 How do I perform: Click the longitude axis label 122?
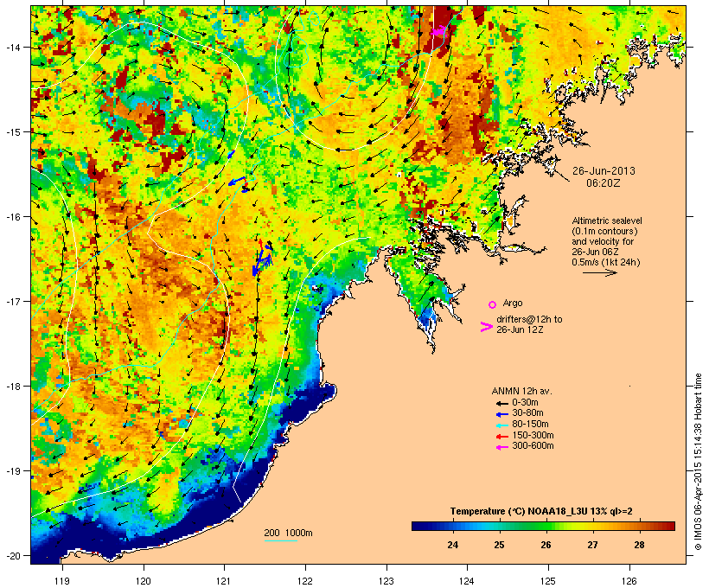[x=305, y=581]
